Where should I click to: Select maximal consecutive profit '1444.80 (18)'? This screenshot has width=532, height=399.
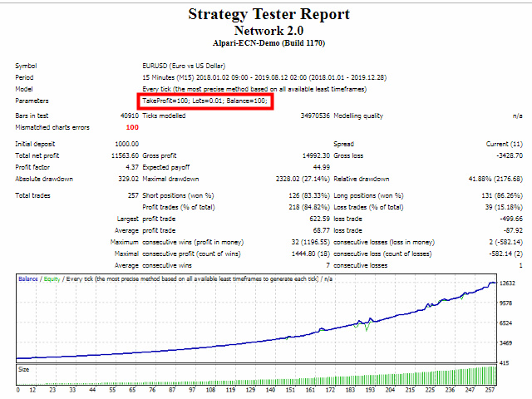pyautogui.click(x=311, y=254)
